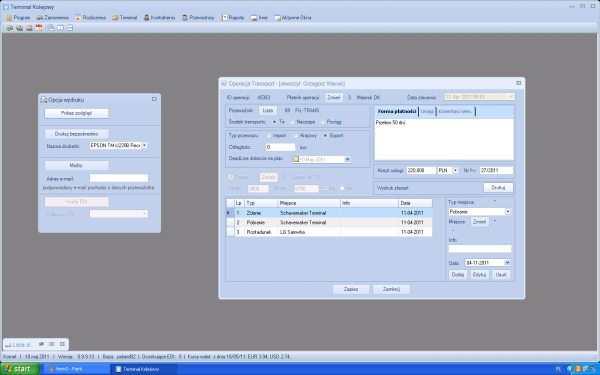This screenshot has width=600, height=375.
Task: Toggle the DeadLine date checkbox
Action: pyautogui.click(x=296, y=159)
